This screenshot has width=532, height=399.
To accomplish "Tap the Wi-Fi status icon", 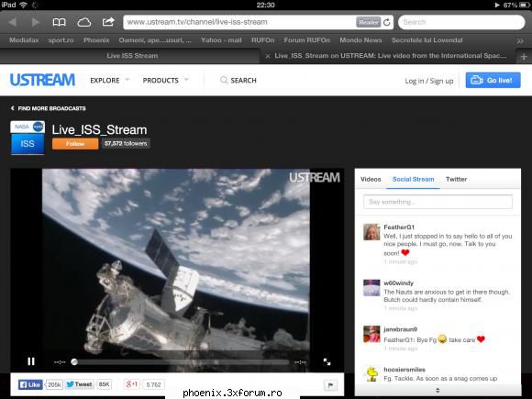I will click(x=23, y=5).
